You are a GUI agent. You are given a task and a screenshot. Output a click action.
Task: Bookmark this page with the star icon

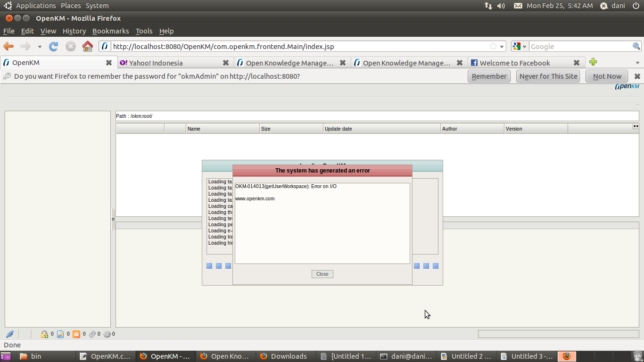493,46
